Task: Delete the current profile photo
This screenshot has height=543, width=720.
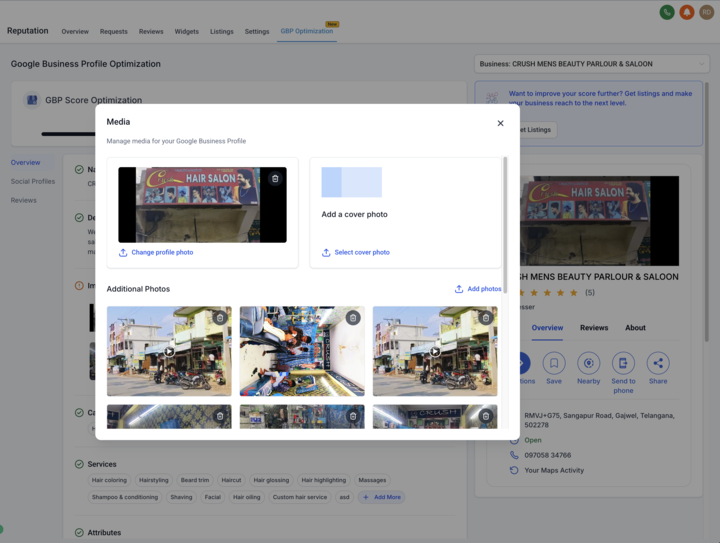Action: coord(275,179)
